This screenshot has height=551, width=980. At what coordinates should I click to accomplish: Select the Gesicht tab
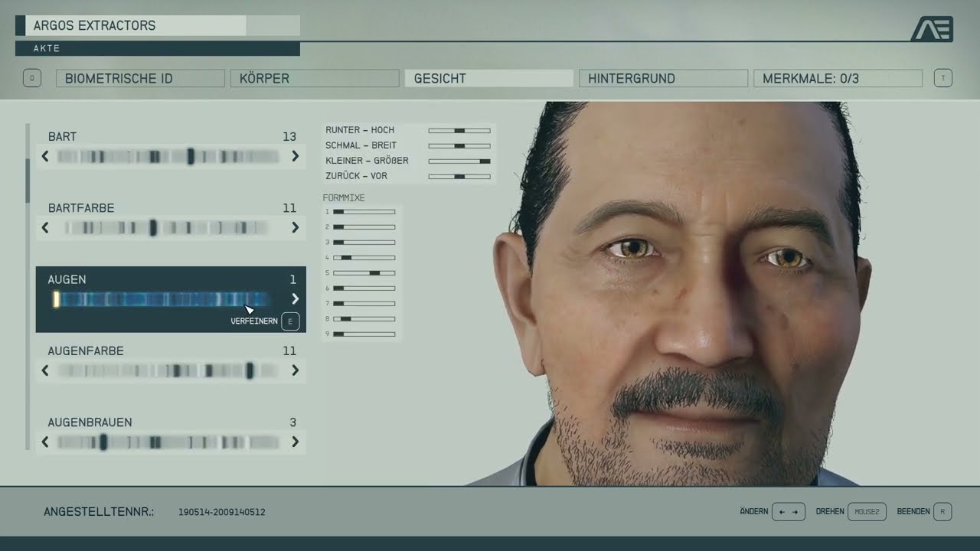coord(489,78)
